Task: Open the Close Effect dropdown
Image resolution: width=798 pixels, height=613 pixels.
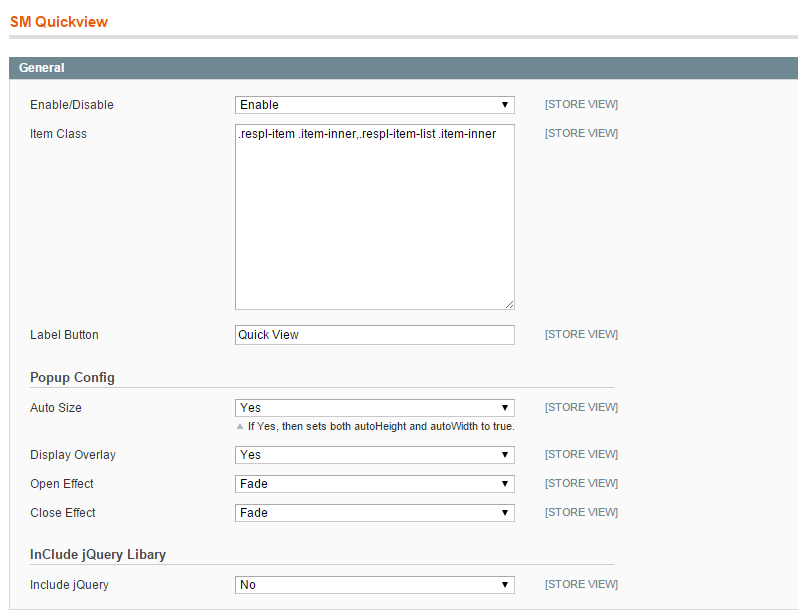Action: pos(374,513)
